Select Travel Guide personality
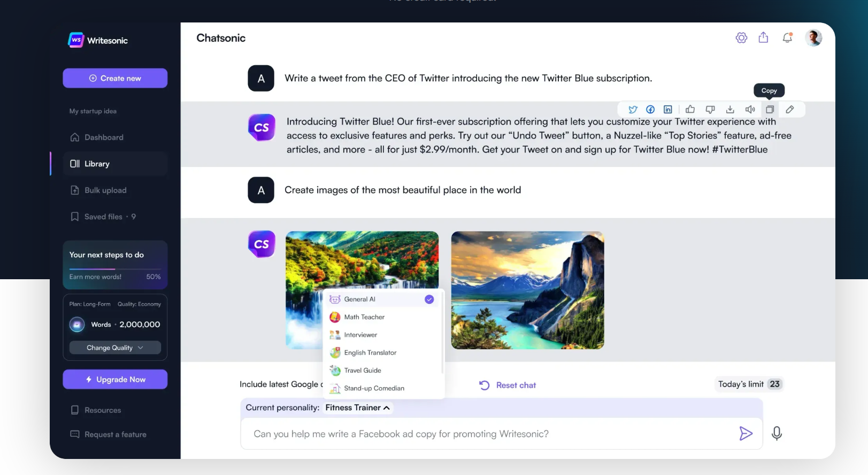This screenshot has height=475, width=868. pos(381,370)
